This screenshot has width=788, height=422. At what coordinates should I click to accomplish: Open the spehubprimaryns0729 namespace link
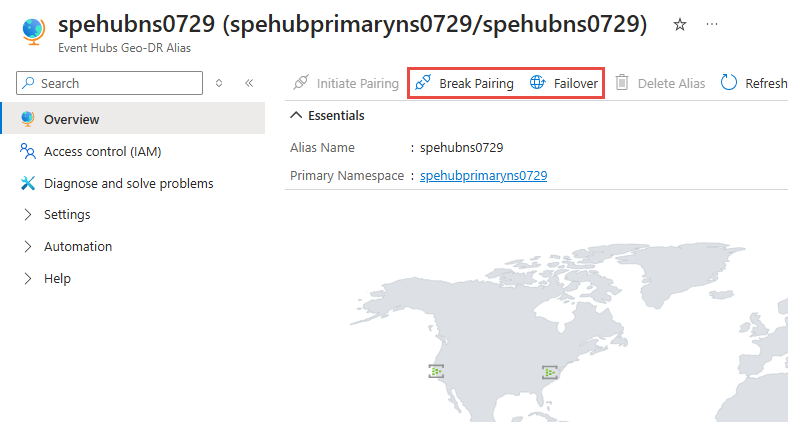tap(483, 176)
